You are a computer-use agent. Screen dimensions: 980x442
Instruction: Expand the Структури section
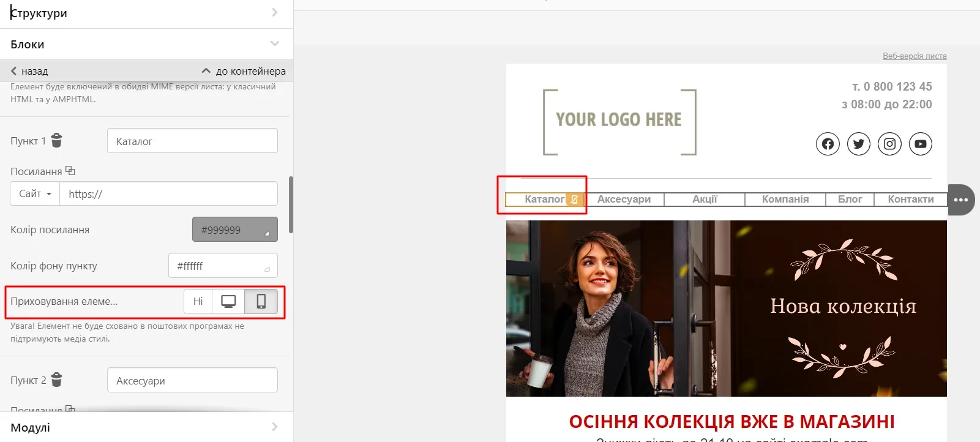(x=146, y=13)
